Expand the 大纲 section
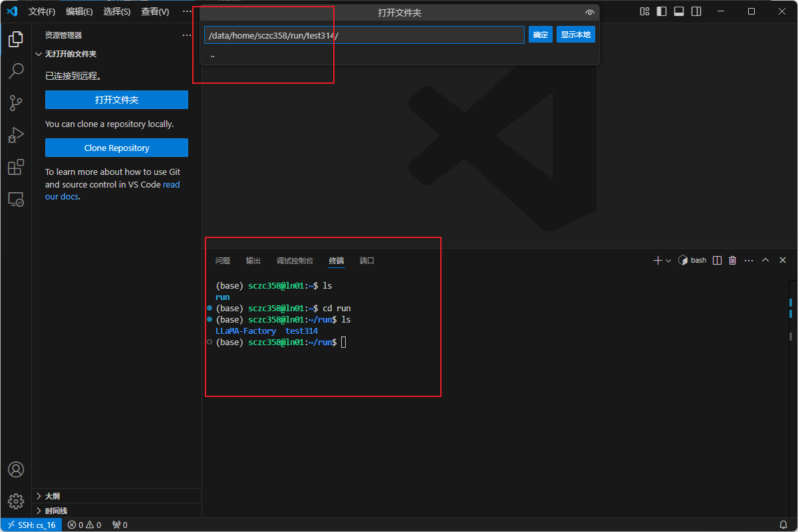798x532 pixels. point(116,496)
